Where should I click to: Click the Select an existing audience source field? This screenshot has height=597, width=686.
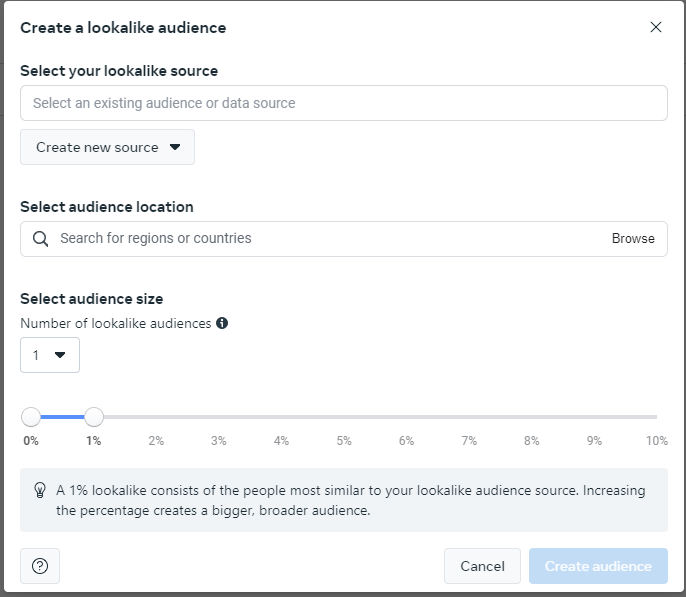coord(344,103)
